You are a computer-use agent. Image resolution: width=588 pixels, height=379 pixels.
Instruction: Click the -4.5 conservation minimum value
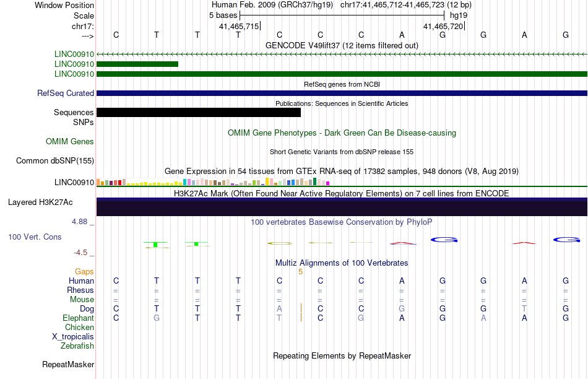pyautogui.click(x=80, y=253)
